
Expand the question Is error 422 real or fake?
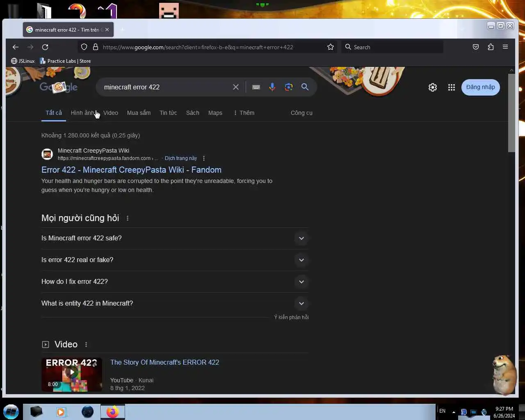click(x=175, y=260)
